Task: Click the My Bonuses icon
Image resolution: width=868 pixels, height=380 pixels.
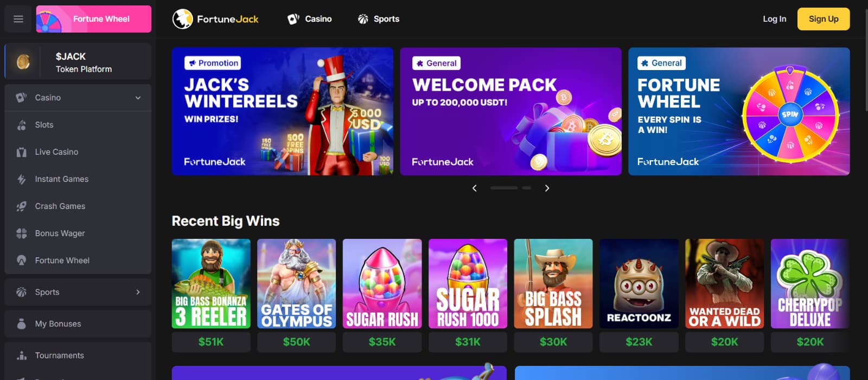Action: pos(22,324)
